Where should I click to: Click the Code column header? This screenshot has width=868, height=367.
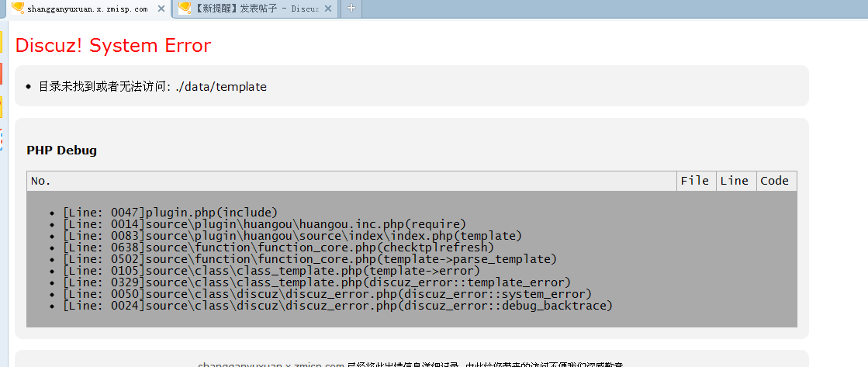(x=776, y=181)
